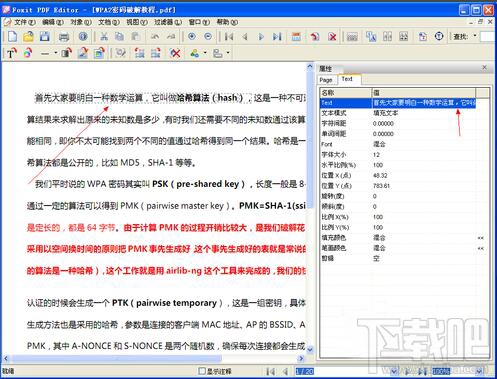The height and width of the screenshot is (379, 497).
Task: Switch to the Page properties tab
Action: click(x=326, y=80)
